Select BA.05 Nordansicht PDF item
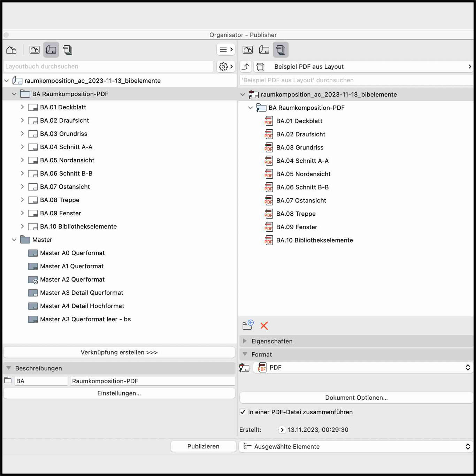The width and height of the screenshot is (476, 476). click(303, 174)
